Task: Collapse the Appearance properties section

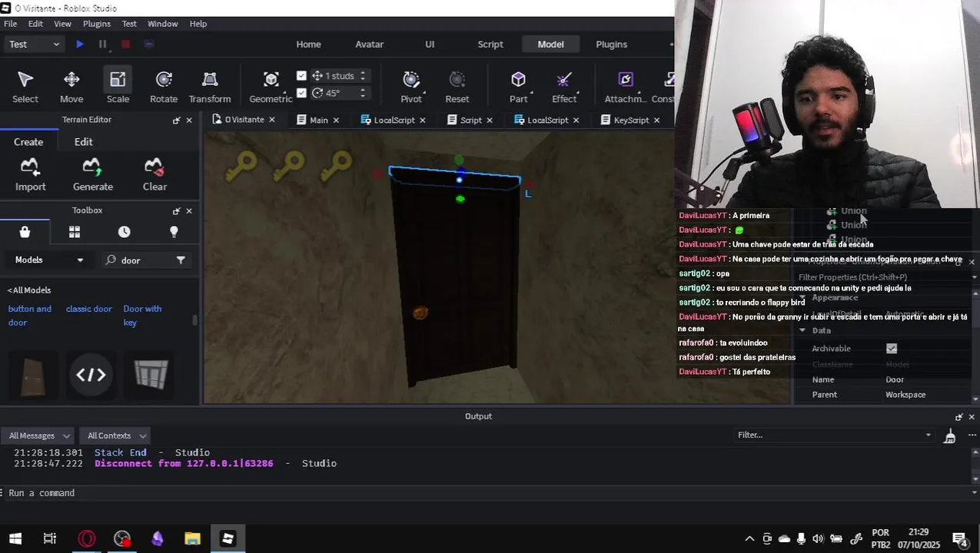Action: (802, 298)
